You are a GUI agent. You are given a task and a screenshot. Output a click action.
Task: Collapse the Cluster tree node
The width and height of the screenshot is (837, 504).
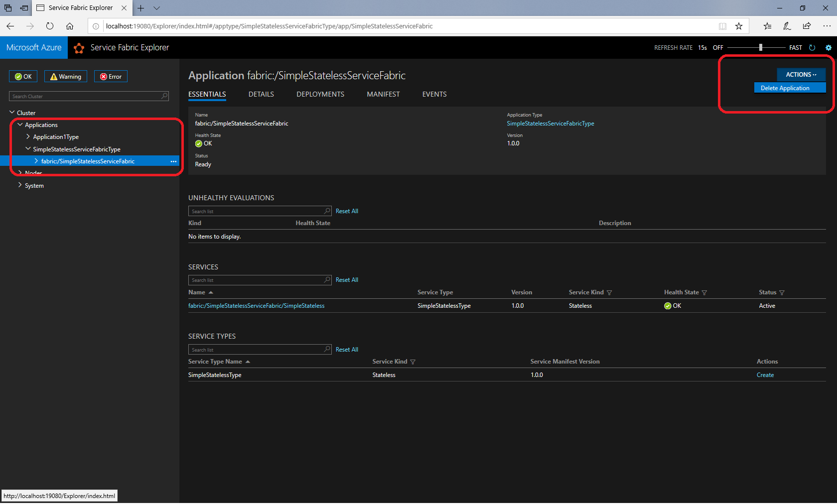[12, 113]
